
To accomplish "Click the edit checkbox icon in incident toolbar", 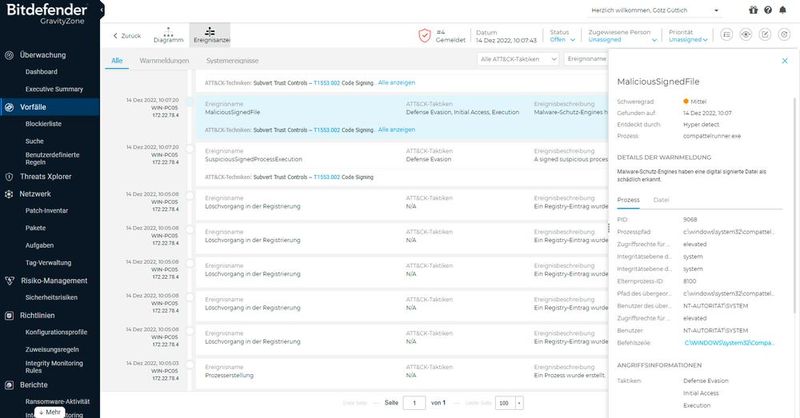I will point(764,34).
